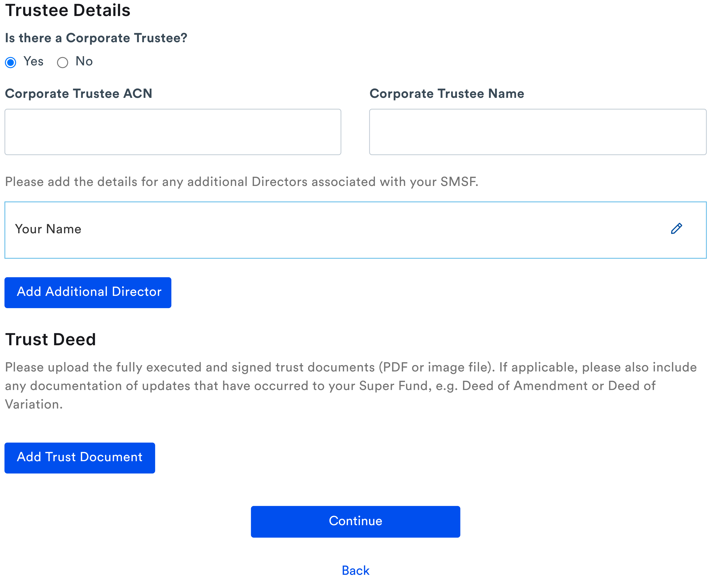Select Yes for Corporate Trustee
This screenshot has width=711, height=588.
(10, 62)
